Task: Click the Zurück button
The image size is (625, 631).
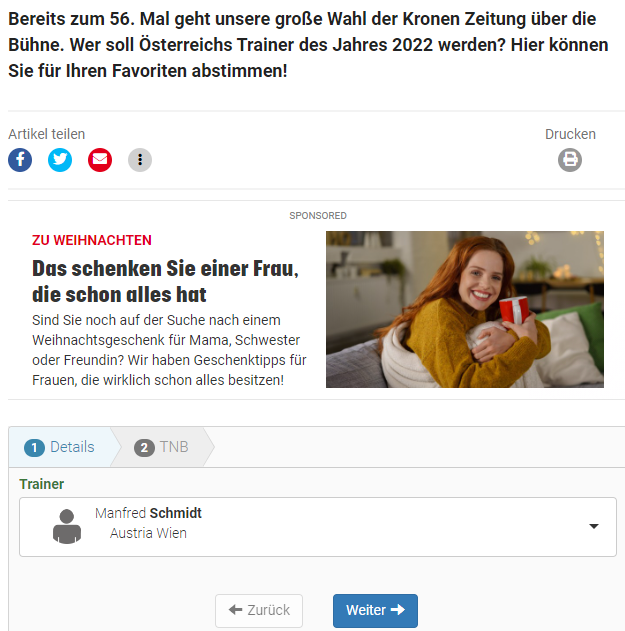Action: pyautogui.click(x=259, y=610)
